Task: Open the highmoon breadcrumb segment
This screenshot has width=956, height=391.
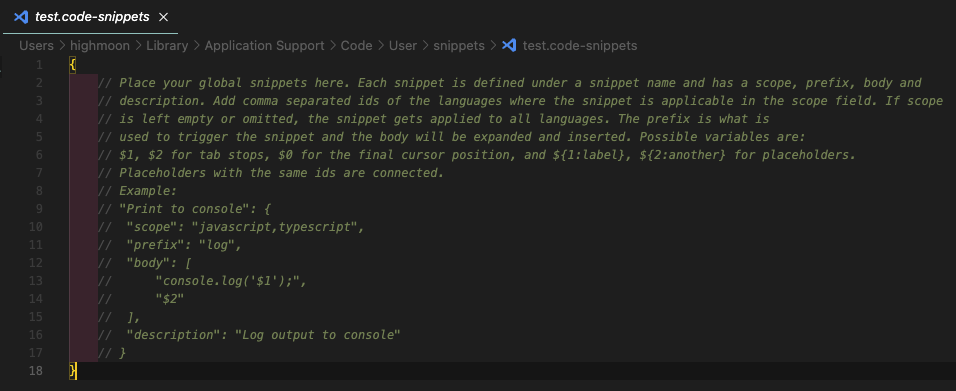Action: (x=99, y=45)
